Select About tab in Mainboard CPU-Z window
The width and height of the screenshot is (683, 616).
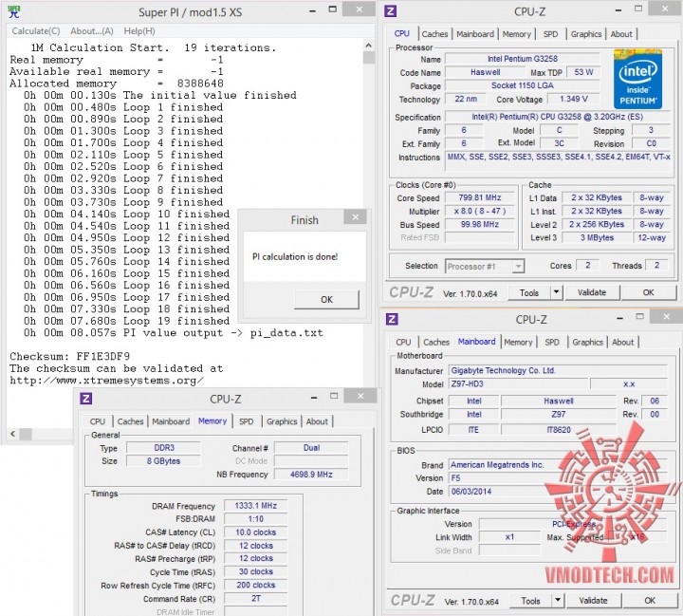tap(622, 343)
